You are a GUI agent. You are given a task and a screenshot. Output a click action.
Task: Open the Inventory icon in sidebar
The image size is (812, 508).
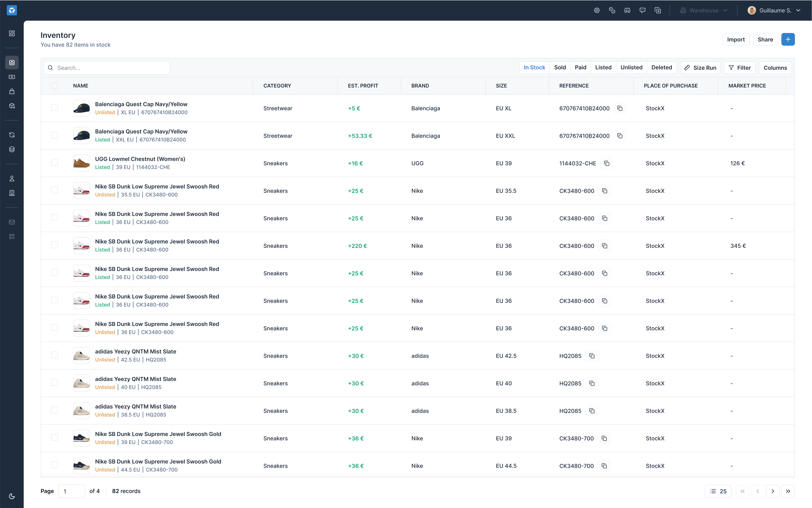(12, 62)
